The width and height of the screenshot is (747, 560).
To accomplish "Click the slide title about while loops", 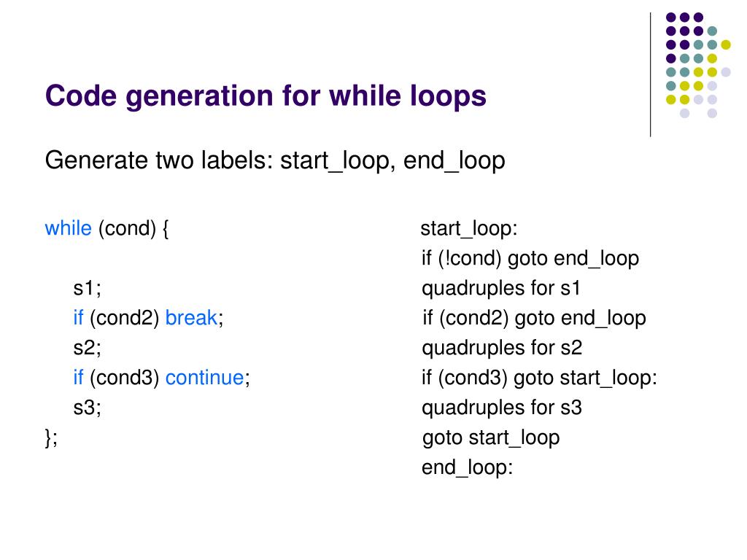I will 266,96.
